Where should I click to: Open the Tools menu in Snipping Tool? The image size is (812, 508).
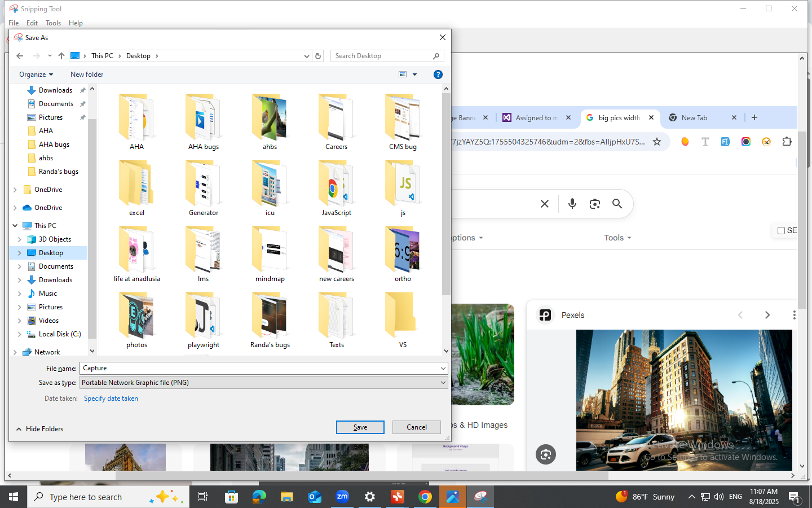tap(53, 23)
